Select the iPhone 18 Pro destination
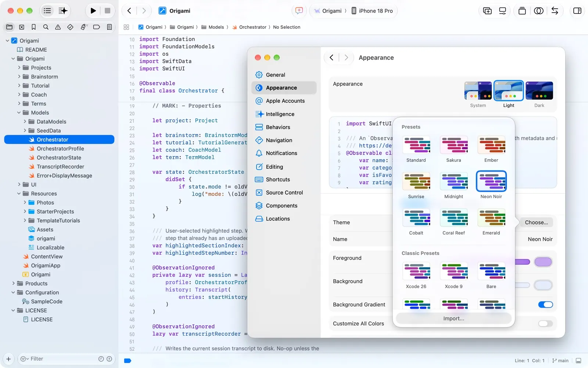The image size is (588, 368). coord(372,11)
